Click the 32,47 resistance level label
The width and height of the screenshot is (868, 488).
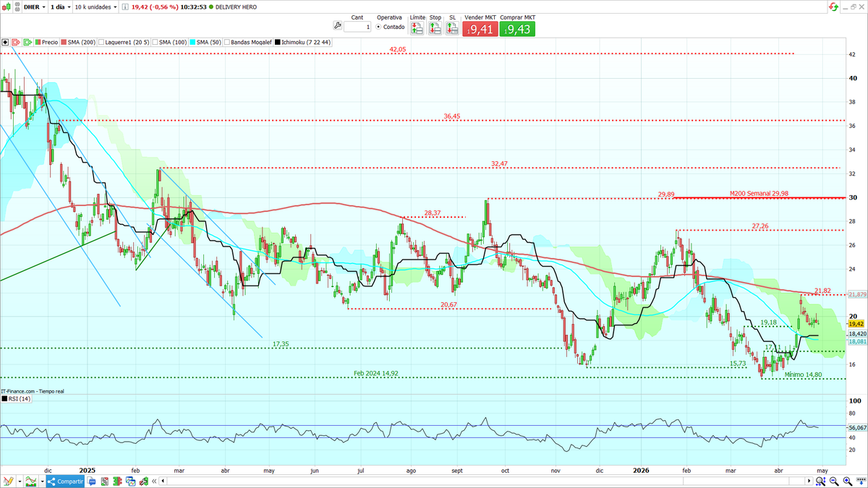[x=499, y=164]
